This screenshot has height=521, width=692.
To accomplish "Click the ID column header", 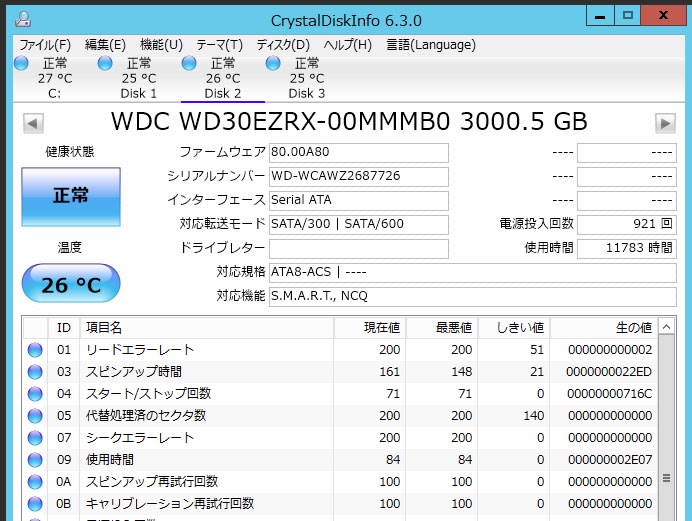I will [x=64, y=328].
